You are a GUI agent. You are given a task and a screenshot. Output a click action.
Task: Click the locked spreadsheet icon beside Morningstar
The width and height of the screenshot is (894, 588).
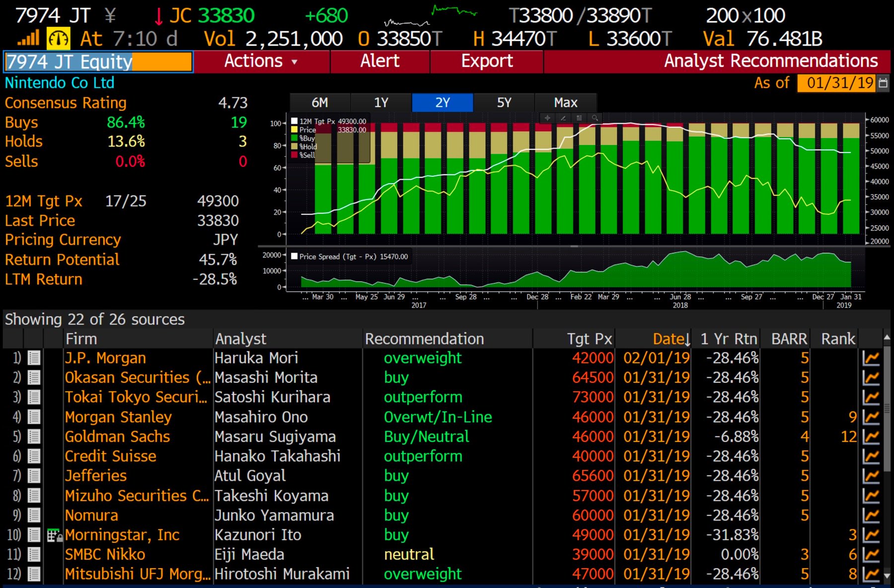55,535
